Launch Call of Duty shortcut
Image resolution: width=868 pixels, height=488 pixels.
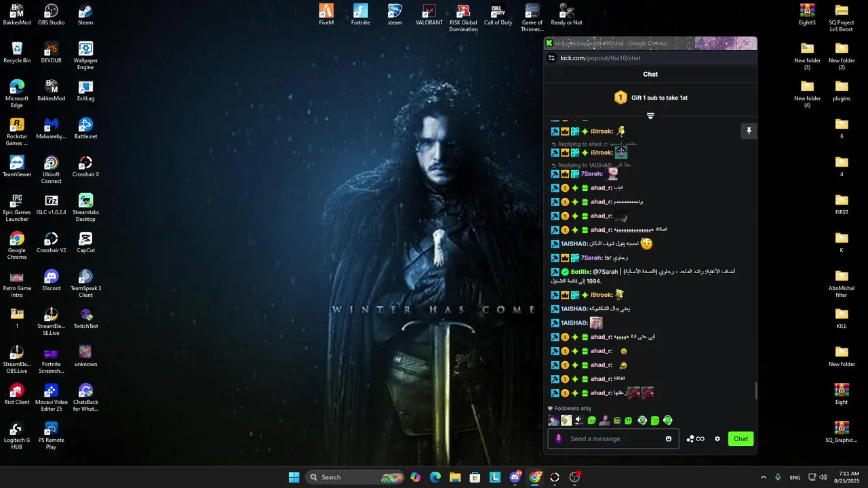coord(498,14)
